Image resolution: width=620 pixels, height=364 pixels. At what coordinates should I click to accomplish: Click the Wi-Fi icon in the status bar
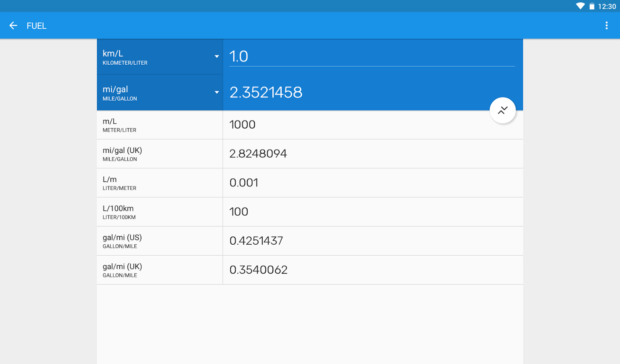(580, 6)
